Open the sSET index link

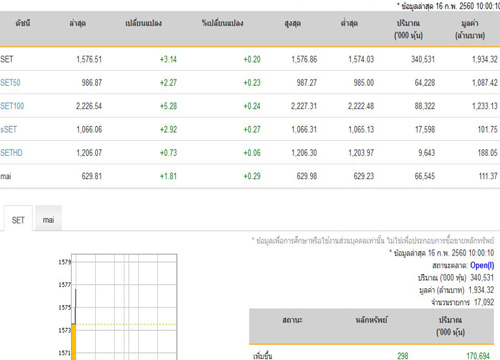coord(9,129)
